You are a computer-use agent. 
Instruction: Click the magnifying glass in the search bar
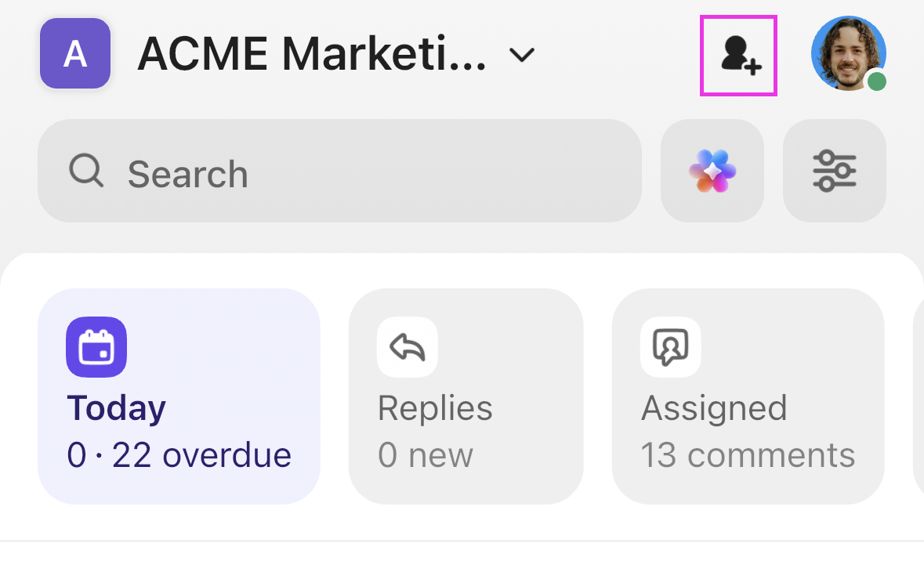86,172
